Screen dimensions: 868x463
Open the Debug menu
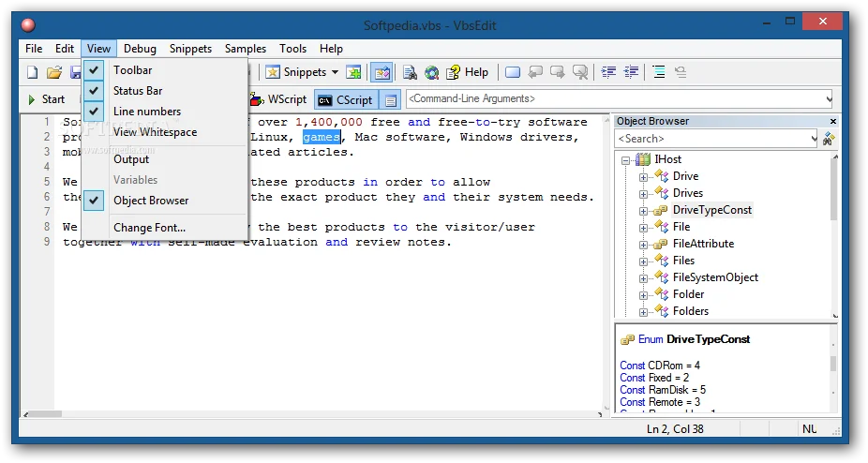pyautogui.click(x=140, y=49)
